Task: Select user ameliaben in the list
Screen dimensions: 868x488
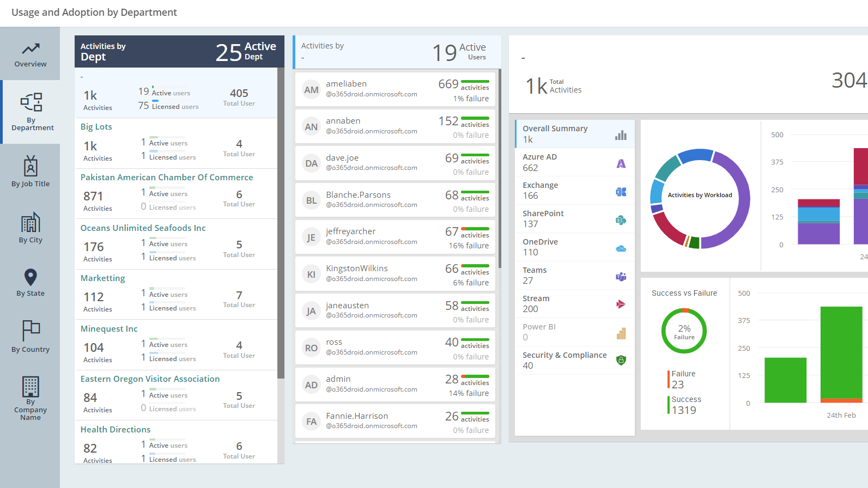Action: pyautogui.click(x=396, y=90)
